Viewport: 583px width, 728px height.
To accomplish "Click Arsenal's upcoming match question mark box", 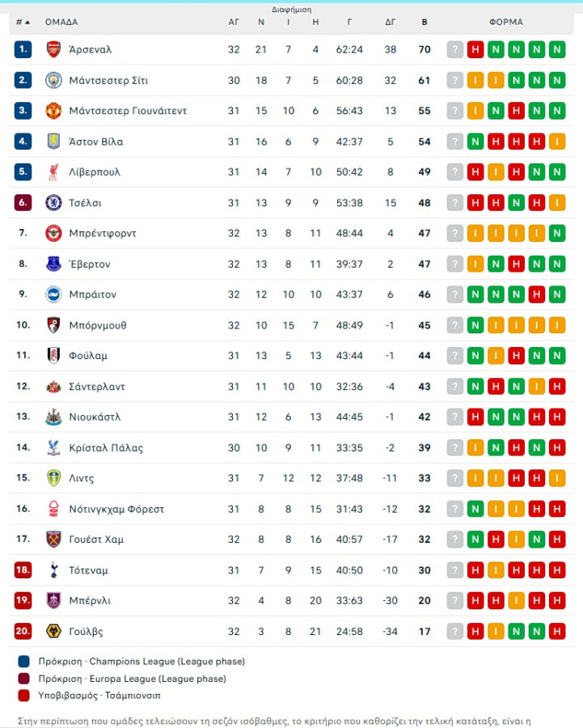I will [454, 49].
